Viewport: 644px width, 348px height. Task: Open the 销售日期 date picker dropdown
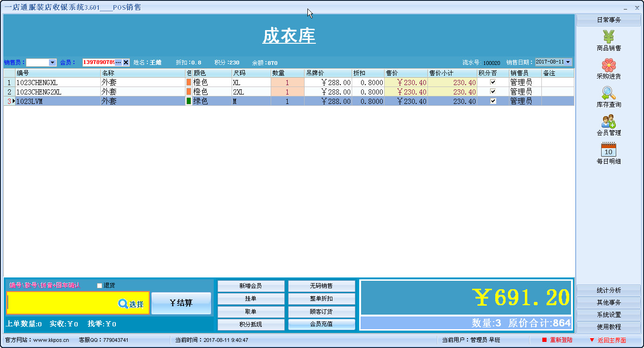tap(568, 62)
